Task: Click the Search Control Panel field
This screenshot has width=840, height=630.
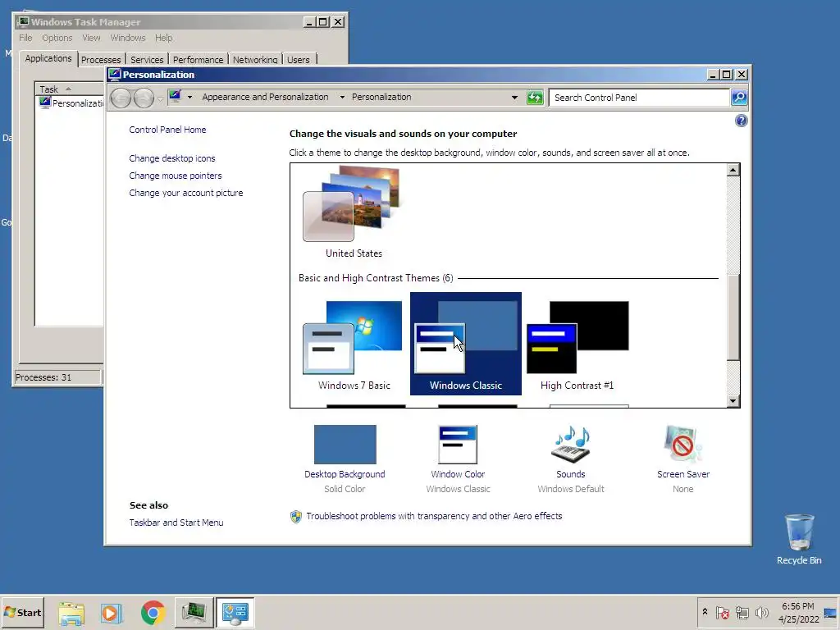Action: [640, 98]
